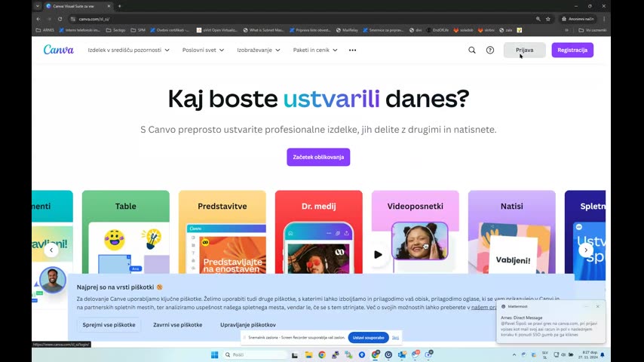
Task: Open Outlook from the taskbar
Action: pos(402,354)
